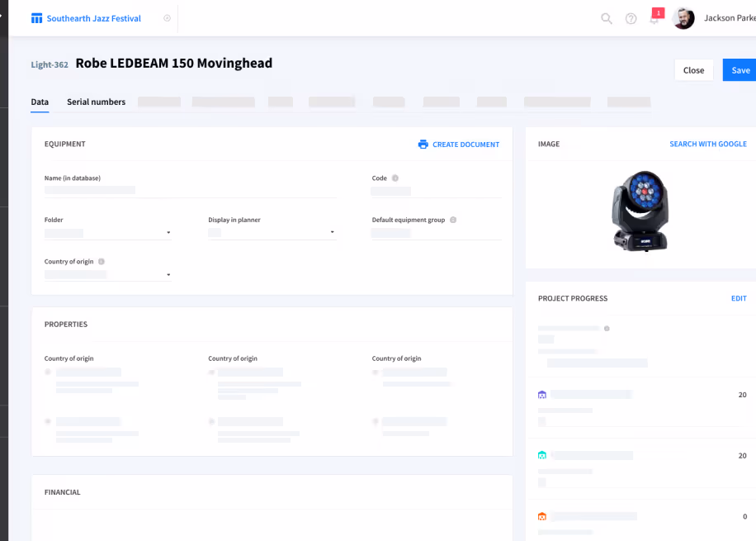Switch to the Data tab
756x541 pixels.
40,102
